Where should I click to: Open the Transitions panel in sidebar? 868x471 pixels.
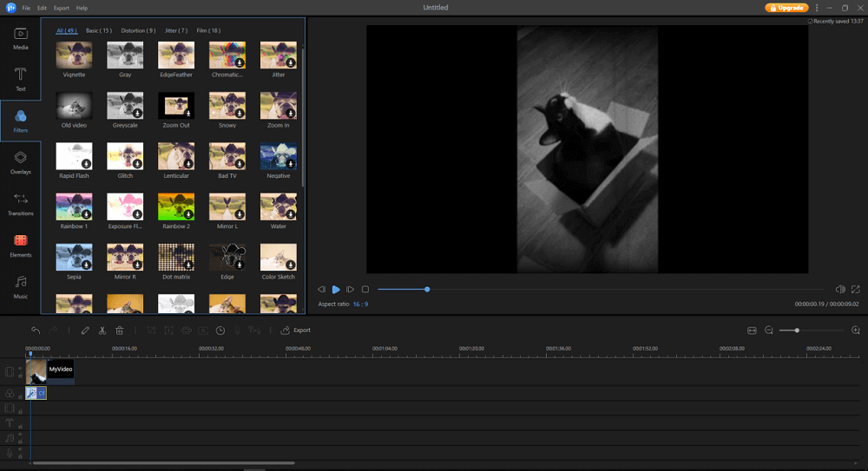pyautogui.click(x=21, y=203)
